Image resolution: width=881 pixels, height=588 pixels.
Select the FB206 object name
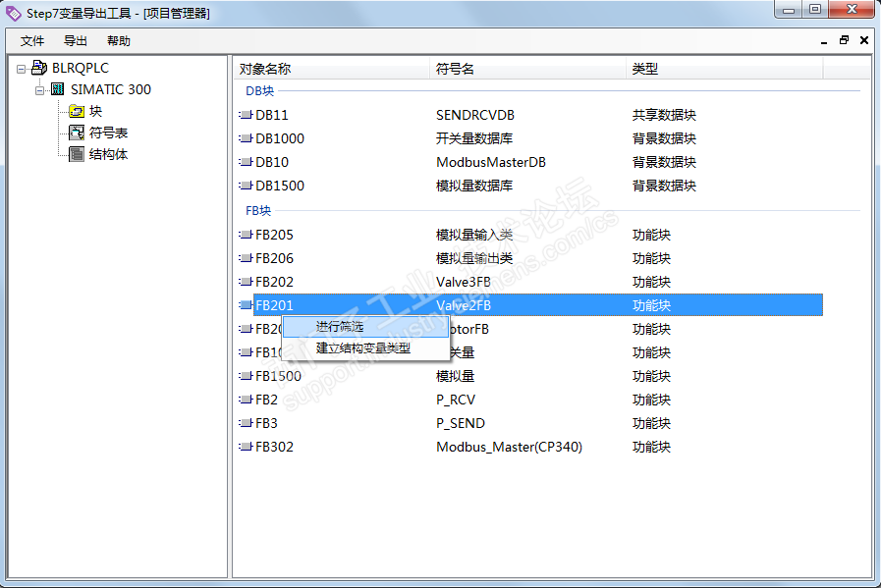(x=274, y=258)
